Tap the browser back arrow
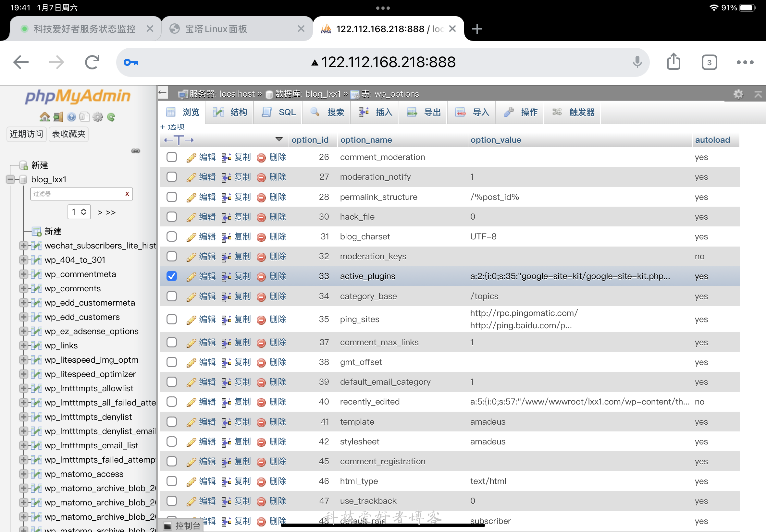Image resolution: width=766 pixels, height=532 pixels. pyautogui.click(x=21, y=62)
